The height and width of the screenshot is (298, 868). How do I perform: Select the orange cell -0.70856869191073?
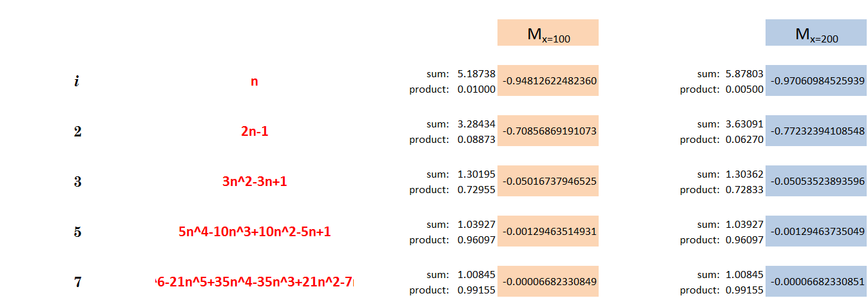coord(548,131)
